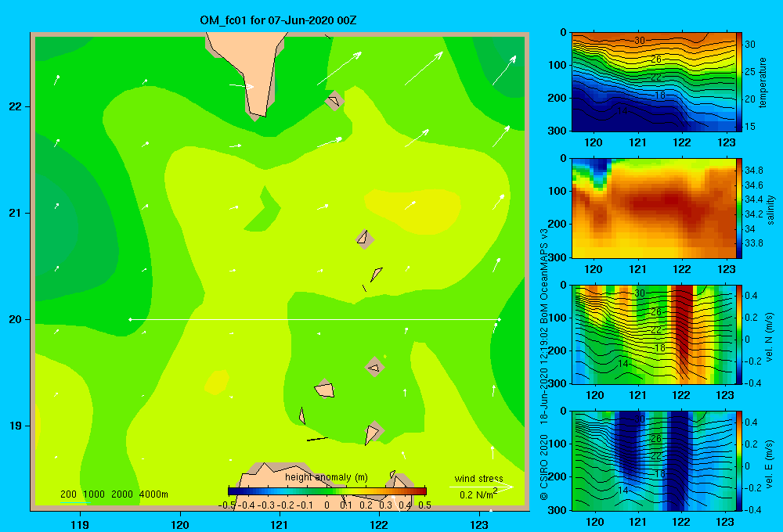
Task: Click the vel. E color bar
Action: pos(739,461)
